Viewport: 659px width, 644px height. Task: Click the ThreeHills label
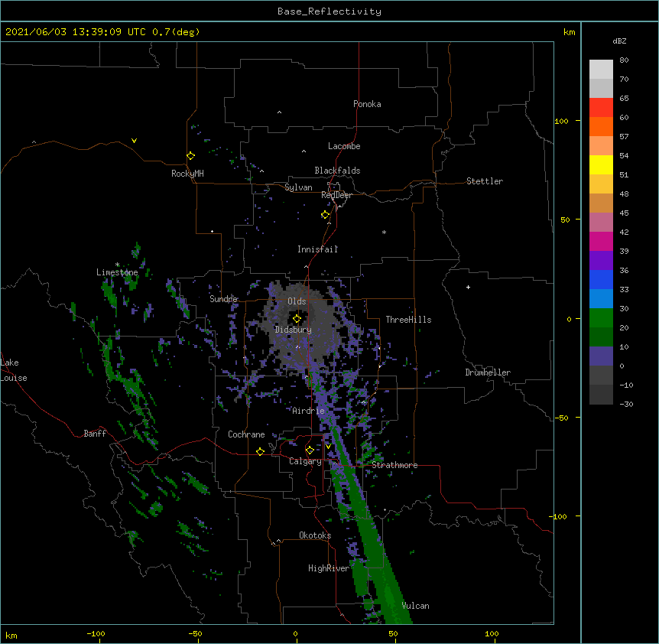(x=408, y=320)
